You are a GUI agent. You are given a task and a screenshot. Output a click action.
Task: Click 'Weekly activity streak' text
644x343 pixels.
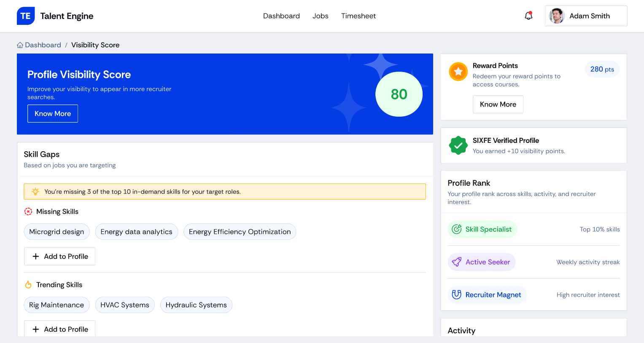pos(588,262)
